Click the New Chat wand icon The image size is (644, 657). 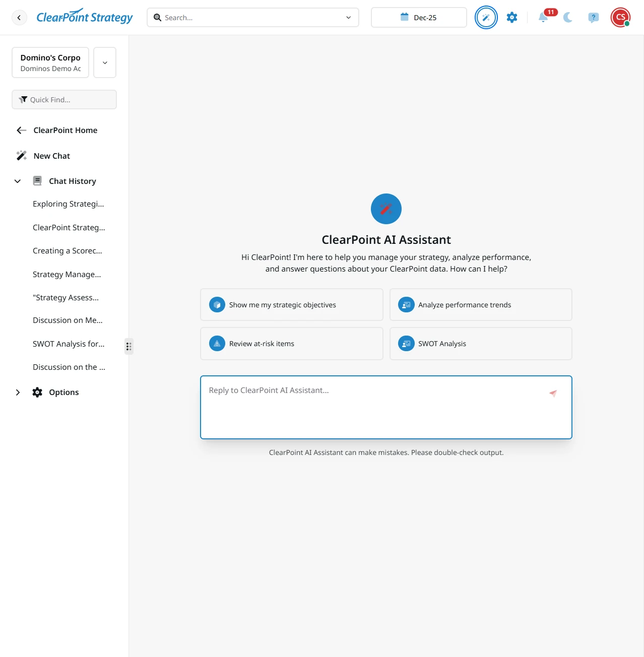(x=22, y=156)
